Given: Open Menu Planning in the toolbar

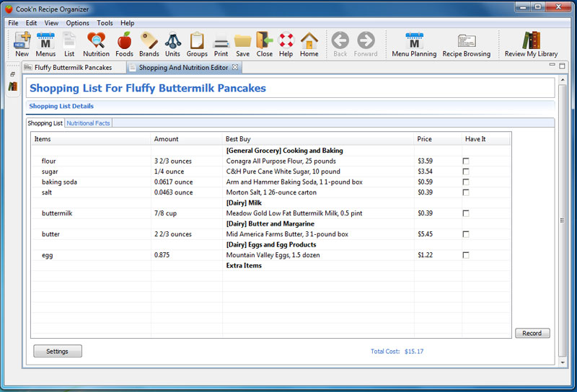Looking at the screenshot, I should click(414, 44).
